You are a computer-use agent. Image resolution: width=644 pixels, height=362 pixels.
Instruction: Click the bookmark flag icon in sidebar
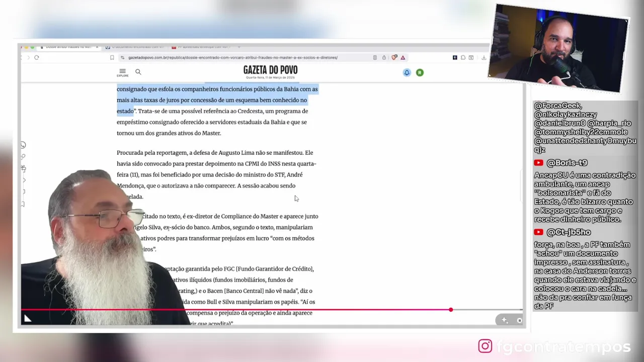(x=23, y=204)
